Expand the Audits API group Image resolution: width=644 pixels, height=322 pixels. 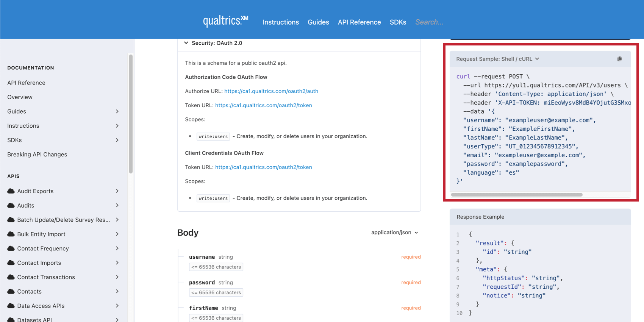point(117,205)
